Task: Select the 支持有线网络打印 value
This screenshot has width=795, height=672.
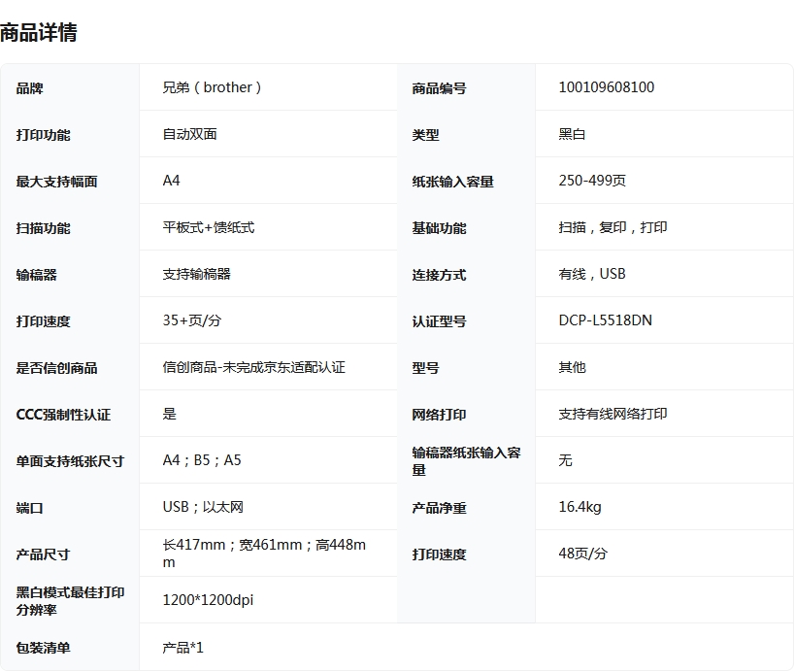Action: point(613,414)
